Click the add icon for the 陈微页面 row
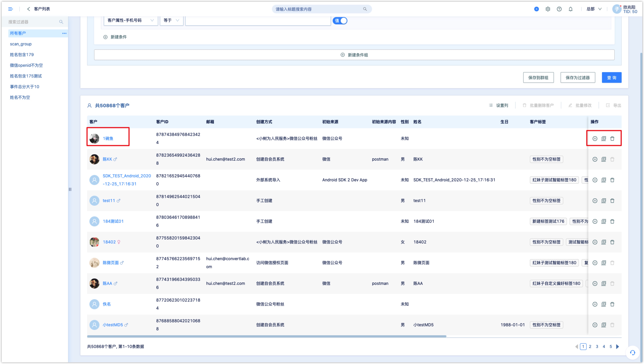Viewport: 644px width, 364px height. (x=595, y=263)
